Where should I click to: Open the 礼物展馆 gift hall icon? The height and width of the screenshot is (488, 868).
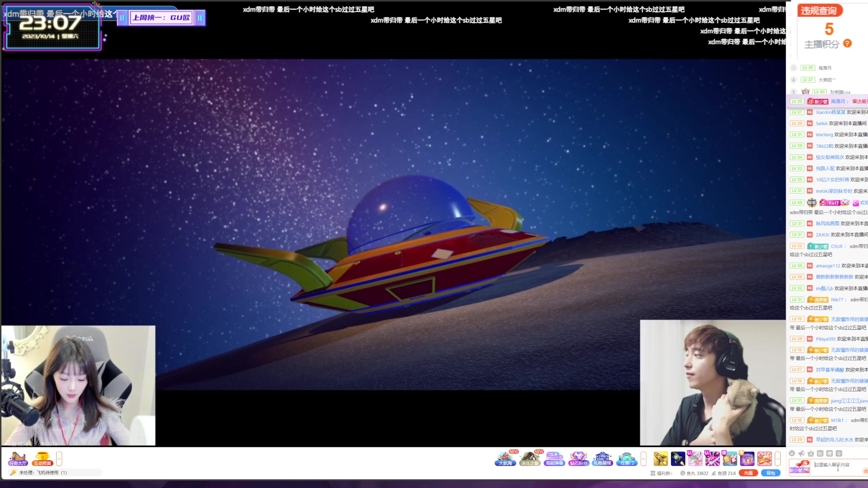click(603, 459)
